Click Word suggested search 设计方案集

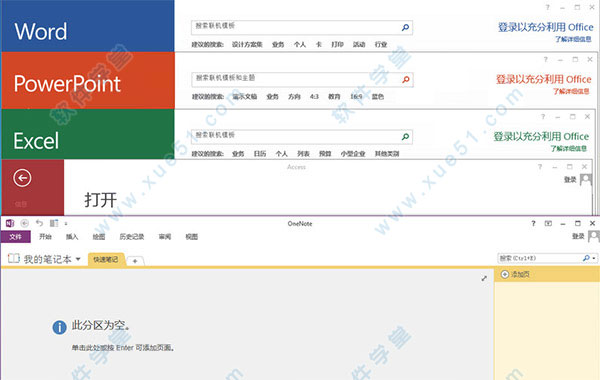click(247, 44)
